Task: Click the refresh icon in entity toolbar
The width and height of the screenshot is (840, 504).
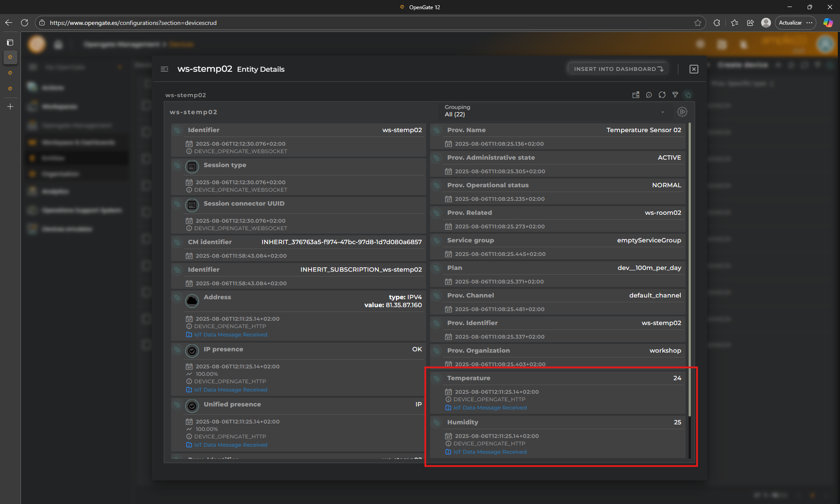Action: pos(662,95)
